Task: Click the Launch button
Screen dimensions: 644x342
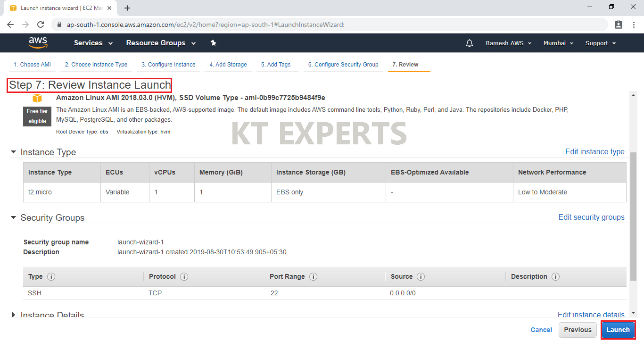Action: pos(618,330)
